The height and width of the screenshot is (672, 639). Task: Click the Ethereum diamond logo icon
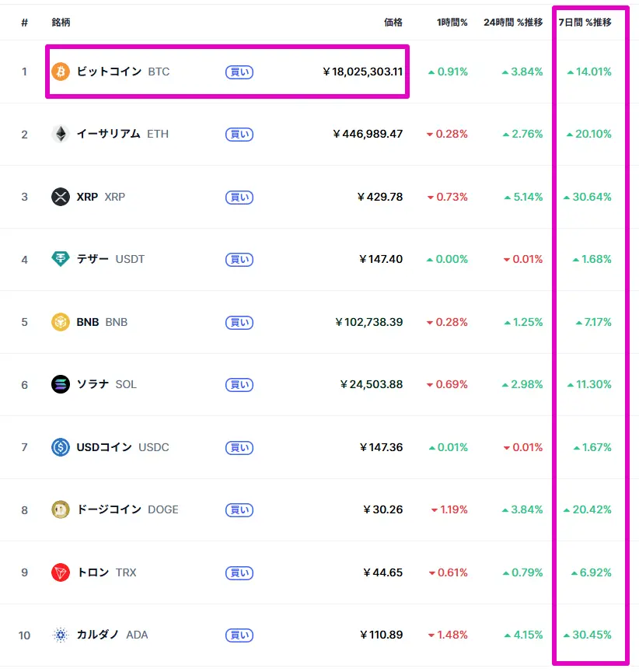pos(61,134)
